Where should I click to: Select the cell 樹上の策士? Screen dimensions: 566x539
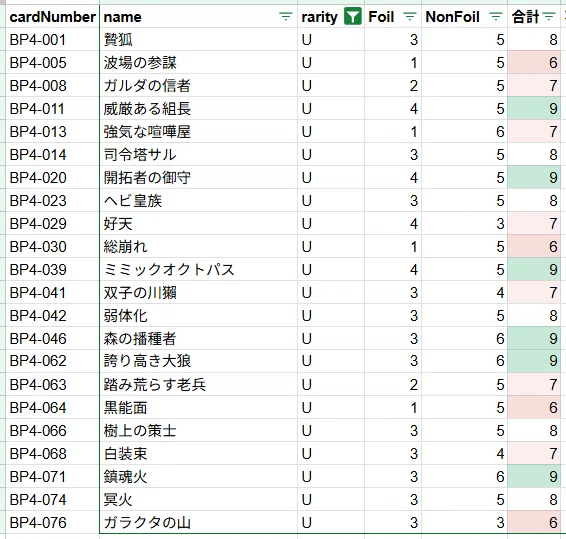[198, 431]
